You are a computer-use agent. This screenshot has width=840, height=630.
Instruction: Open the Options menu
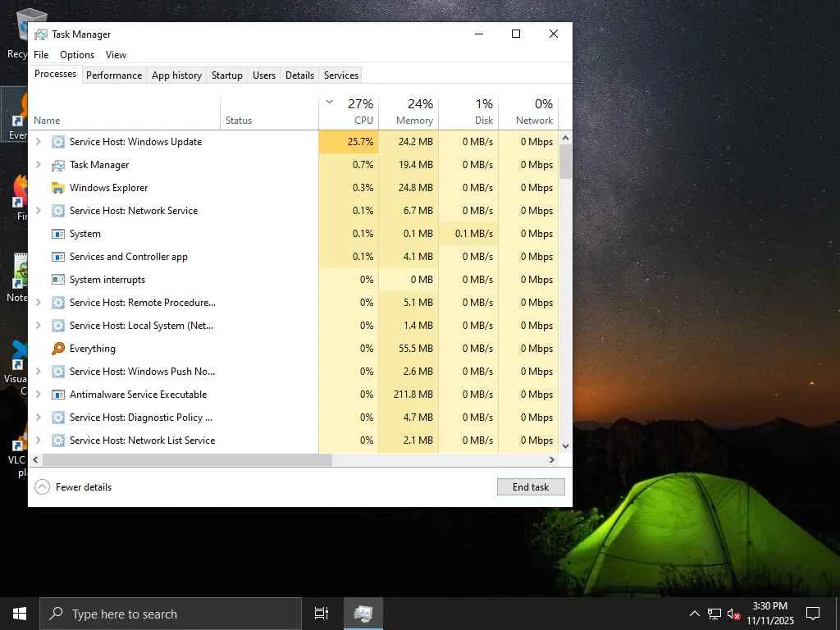point(77,55)
